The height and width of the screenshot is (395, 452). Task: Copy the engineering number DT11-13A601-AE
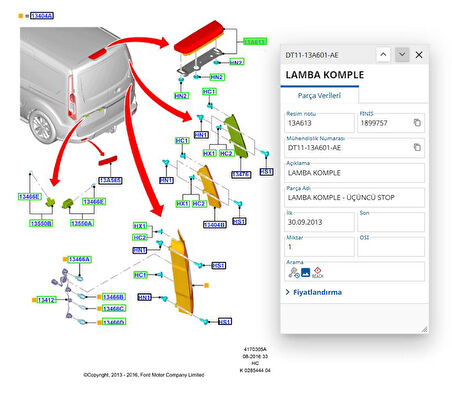pyautogui.click(x=417, y=147)
